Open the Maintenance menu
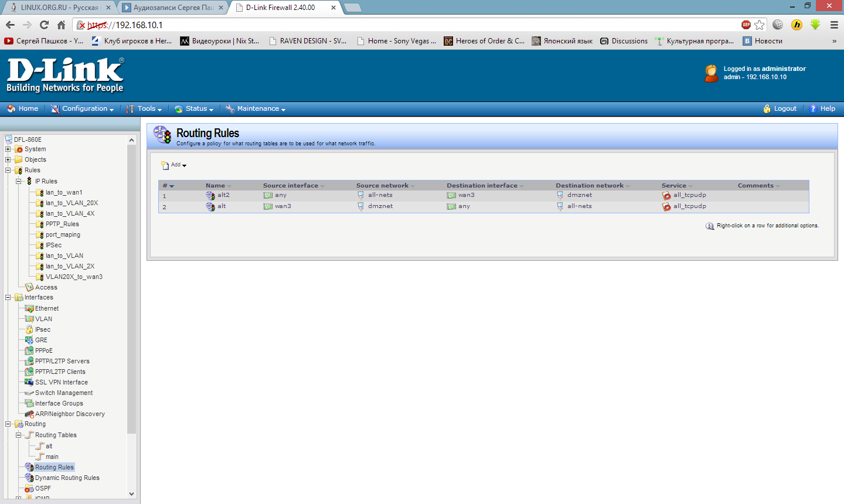 pos(256,108)
